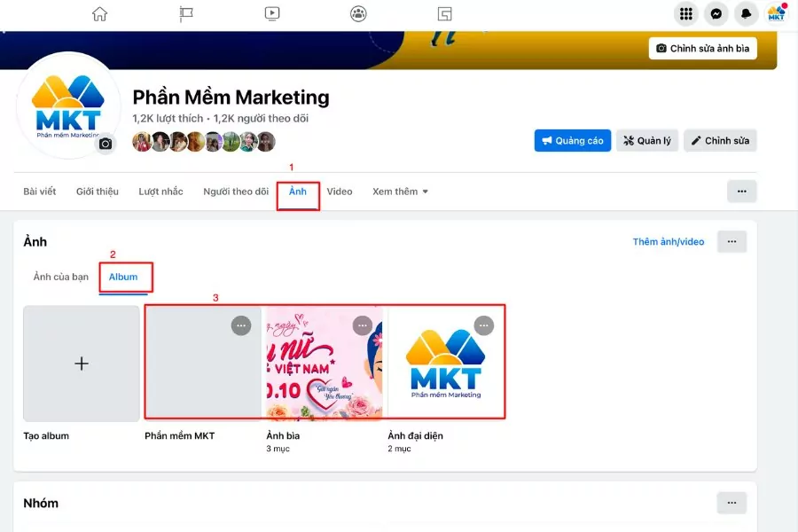Open the Pages flag icon
The width and height of the screenshot is (798, 532).
(x=186, y=14)
